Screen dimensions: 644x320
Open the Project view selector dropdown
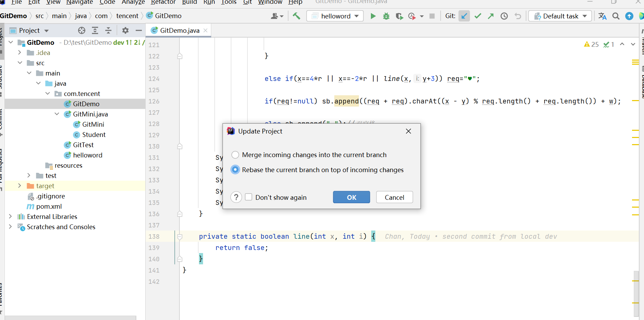tap(46, 31)
